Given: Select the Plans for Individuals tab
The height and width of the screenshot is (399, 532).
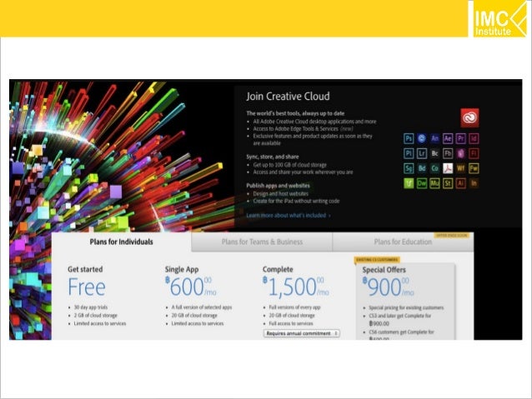Looking at the screenshot, I should 121,242.
